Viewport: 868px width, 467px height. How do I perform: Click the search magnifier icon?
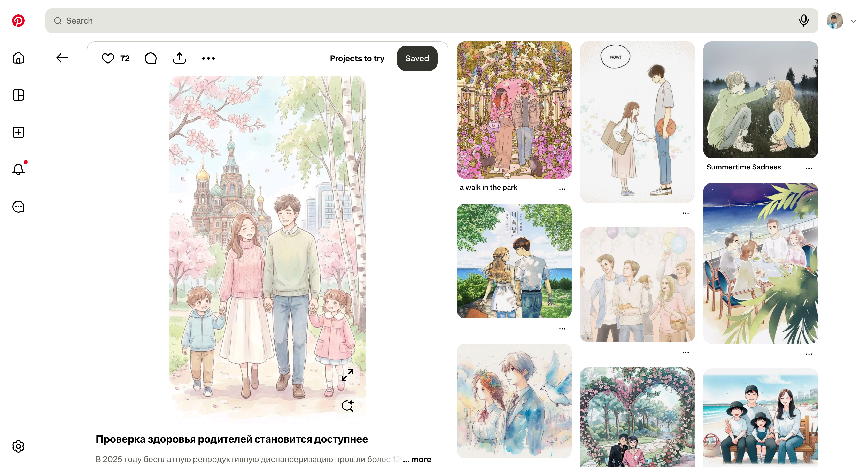tap(58, 21)
